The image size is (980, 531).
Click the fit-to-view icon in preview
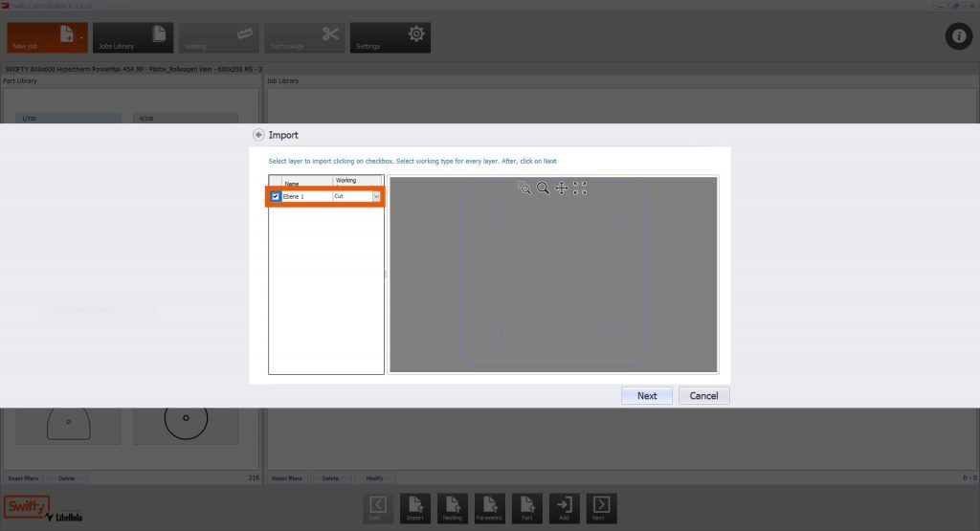pyautogui.click(x=580, y=188)
